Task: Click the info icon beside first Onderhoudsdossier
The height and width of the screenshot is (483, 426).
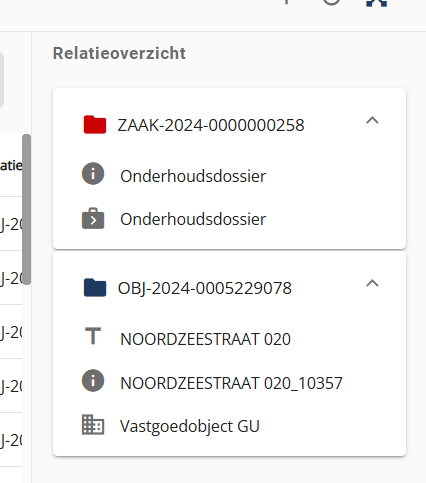Action: point(93,174)
